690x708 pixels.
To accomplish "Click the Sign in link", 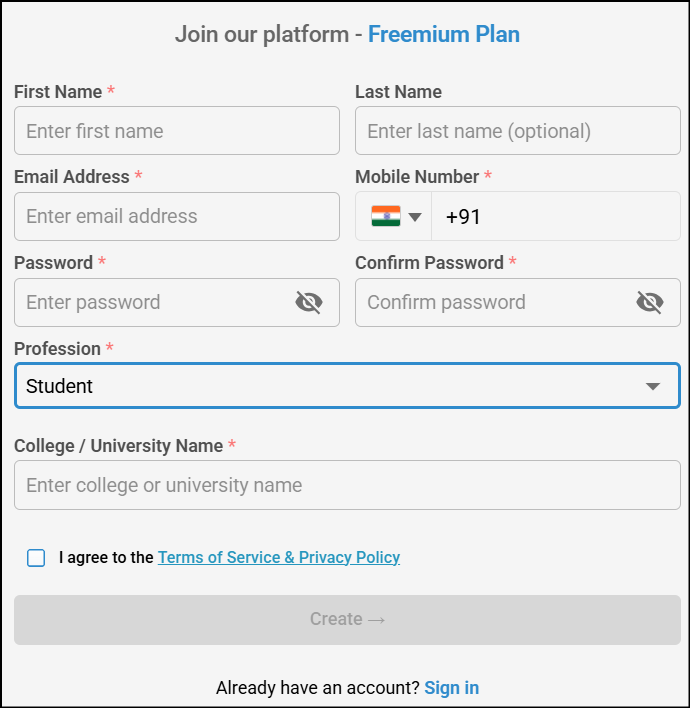I will click(451, 688).
